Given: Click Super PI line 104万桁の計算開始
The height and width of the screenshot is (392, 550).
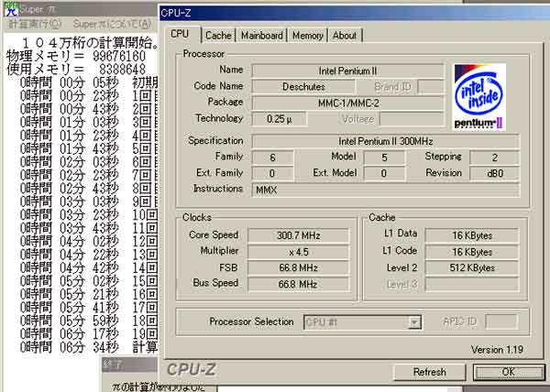Looking at the screenshot, I should 90,43.
